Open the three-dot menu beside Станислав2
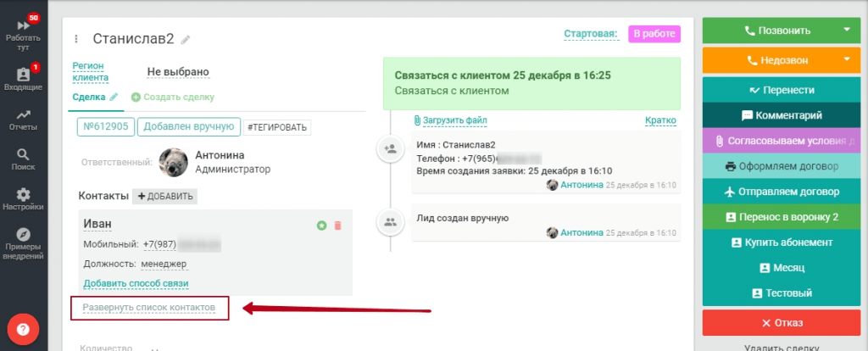 76,39
